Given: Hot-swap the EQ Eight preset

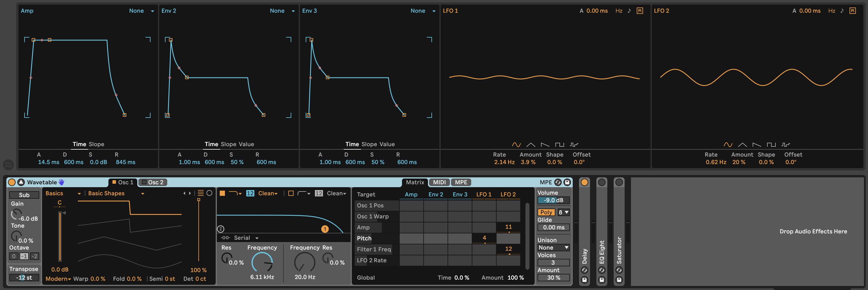Looking at the screenshot, I should (602, 270).
